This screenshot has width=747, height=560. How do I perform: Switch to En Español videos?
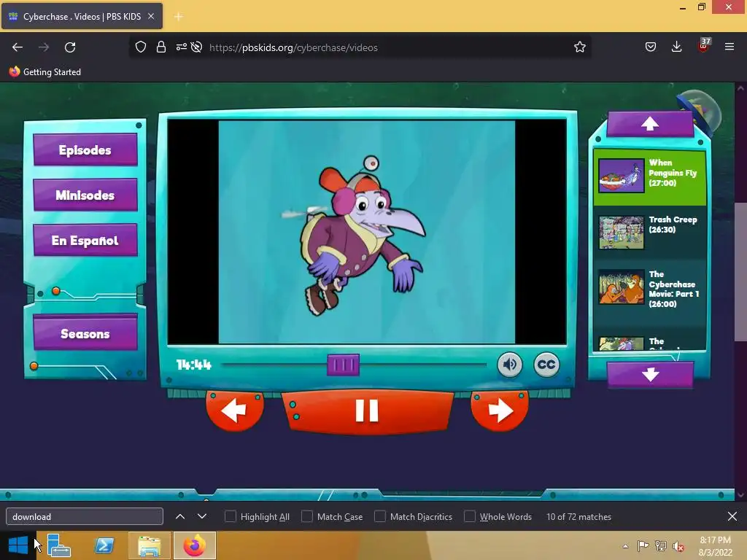coord(85,241)
